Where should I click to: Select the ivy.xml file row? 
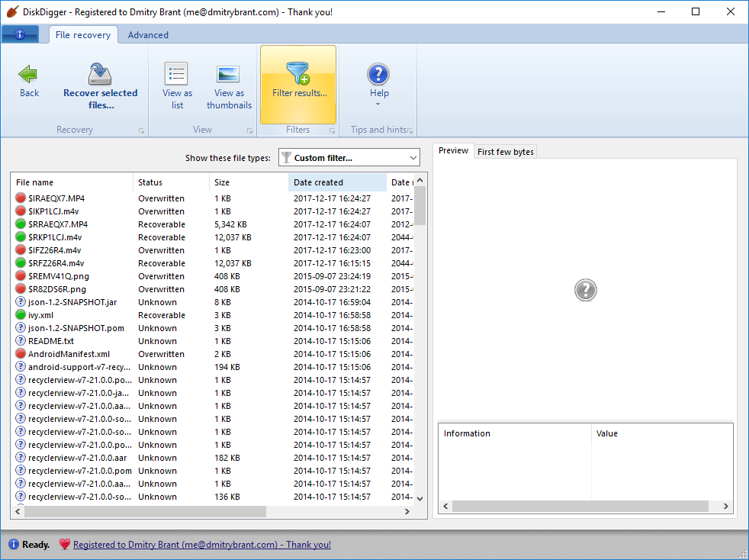click(41, 315)
